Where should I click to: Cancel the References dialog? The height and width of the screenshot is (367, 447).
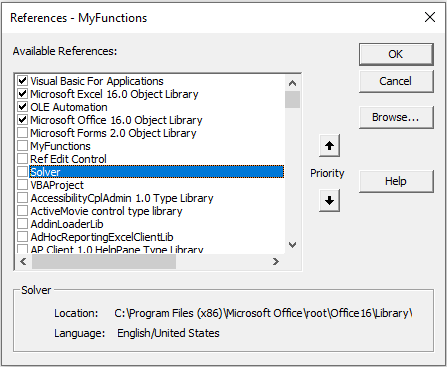pyautogui.click(x=396, y=81)
